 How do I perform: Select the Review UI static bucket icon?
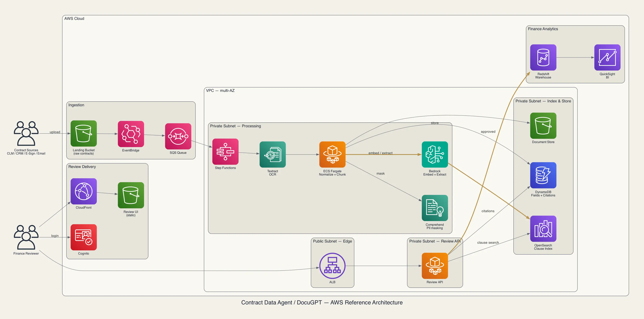tap(131, 195)
